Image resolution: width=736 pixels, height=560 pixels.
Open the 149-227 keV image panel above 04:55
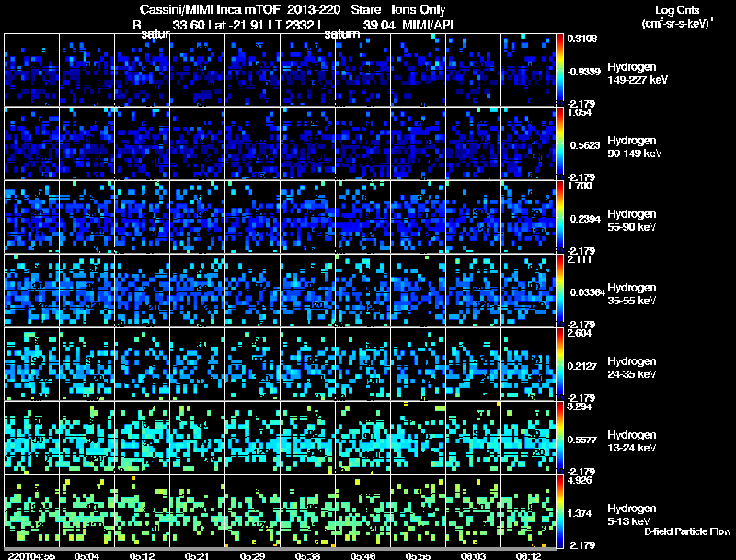click(31, 70)
